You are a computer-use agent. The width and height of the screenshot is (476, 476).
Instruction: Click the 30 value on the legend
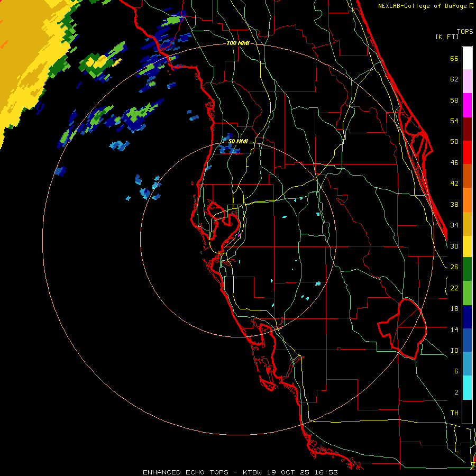click(x=454, y=246)
